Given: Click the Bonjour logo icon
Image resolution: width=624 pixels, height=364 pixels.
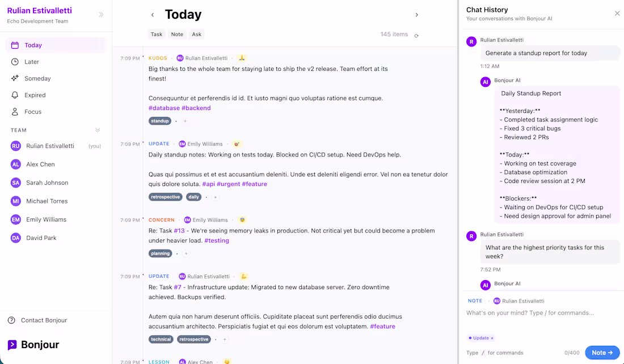Looking at the screenshot, I should point(12,345).
